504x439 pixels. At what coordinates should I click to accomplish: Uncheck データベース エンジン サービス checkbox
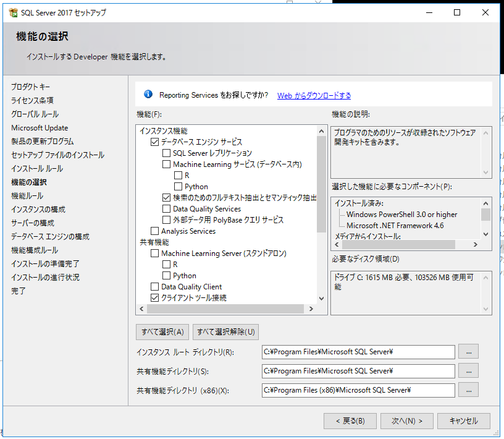coord(154,142)
